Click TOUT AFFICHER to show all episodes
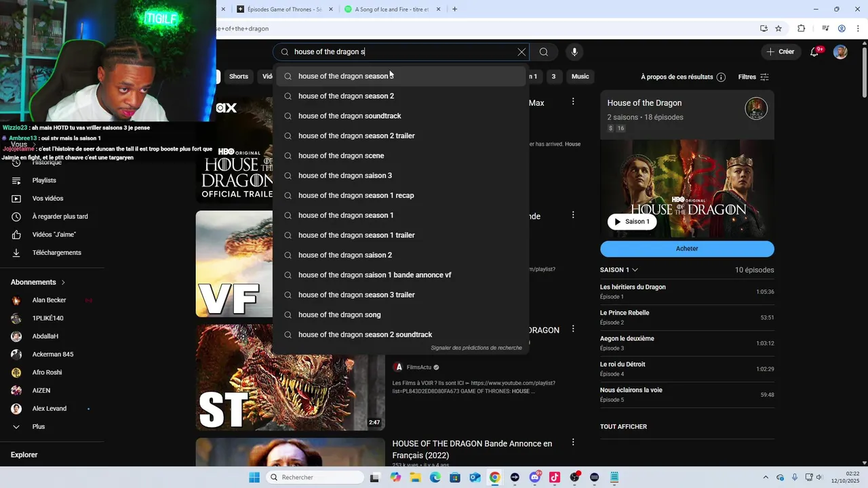The height and width of the screenshot is (488, 868). point(623,427)
